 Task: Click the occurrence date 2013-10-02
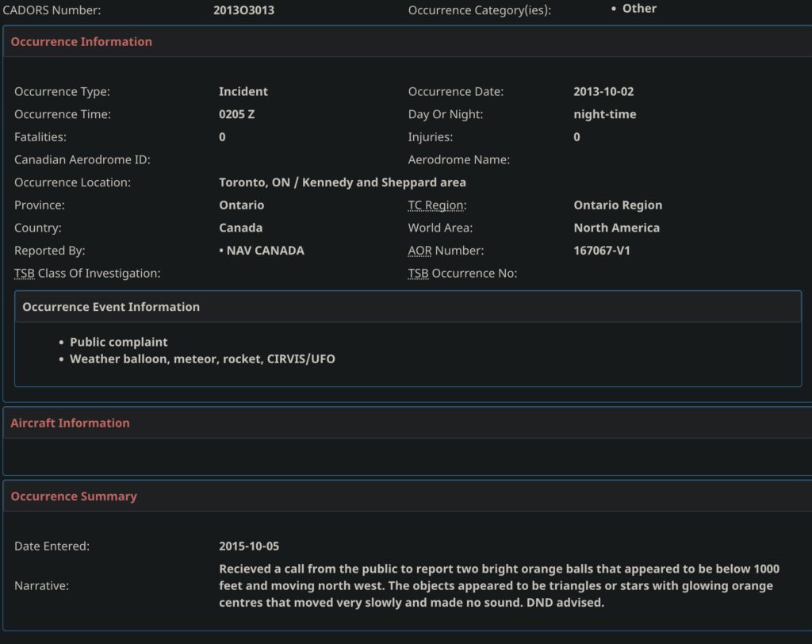coord(603,91)
